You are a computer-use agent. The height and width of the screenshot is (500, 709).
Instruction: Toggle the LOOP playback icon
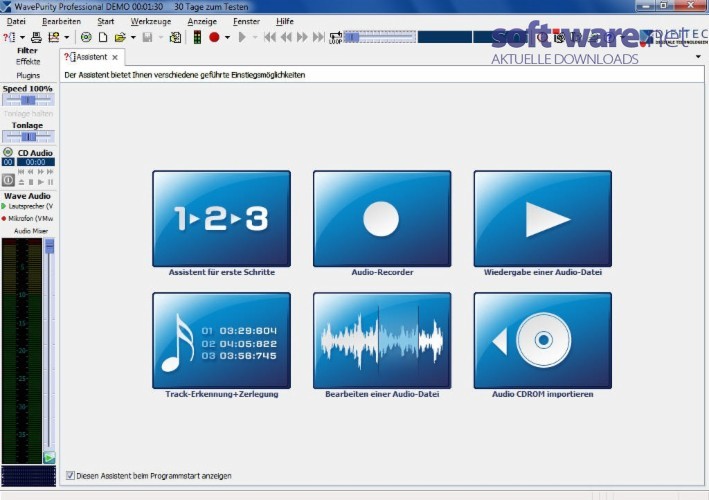[x=336, y=38]
